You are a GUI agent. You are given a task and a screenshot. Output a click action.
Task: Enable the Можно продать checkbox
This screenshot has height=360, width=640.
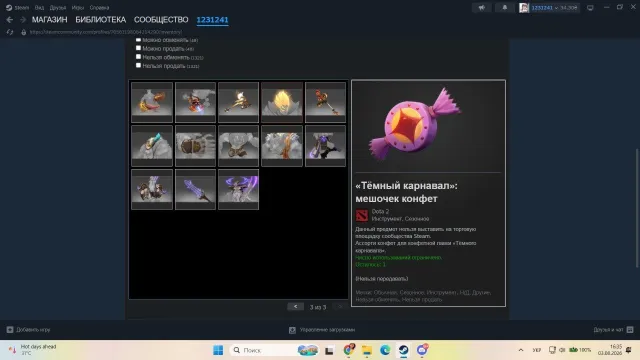click(x=138, y=48)
